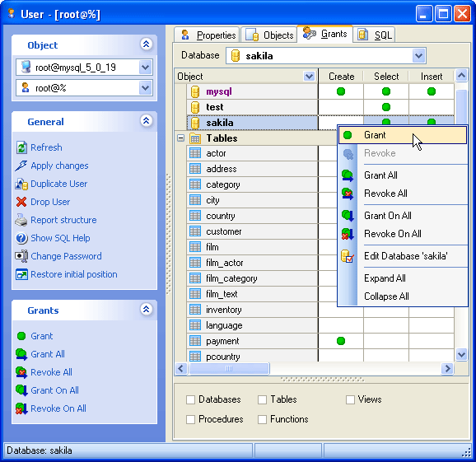
Task: Check the Procedures checkbox
Action: 190,419
